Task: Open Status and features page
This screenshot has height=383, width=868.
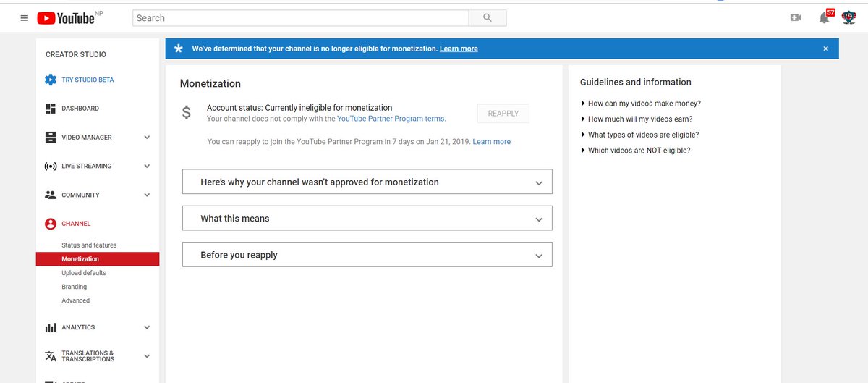Action: coord(89,245)
